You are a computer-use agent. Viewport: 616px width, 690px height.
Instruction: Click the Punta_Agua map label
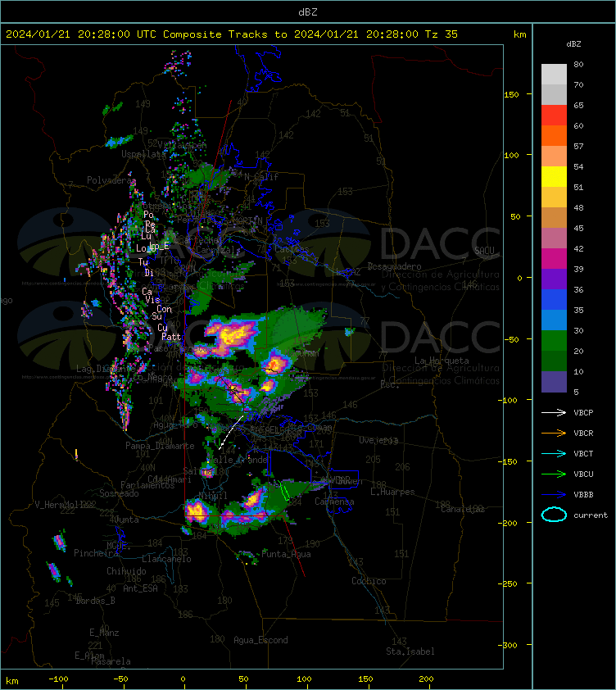pos(286,554)
